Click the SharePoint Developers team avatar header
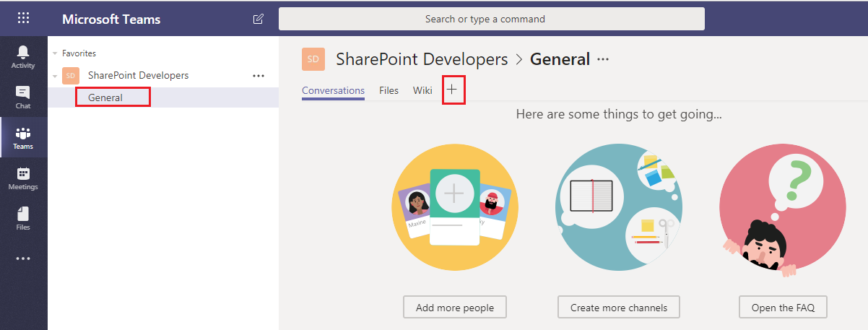Image resolution: width=868 pixels, height=330 pixels. coord(313,59)
